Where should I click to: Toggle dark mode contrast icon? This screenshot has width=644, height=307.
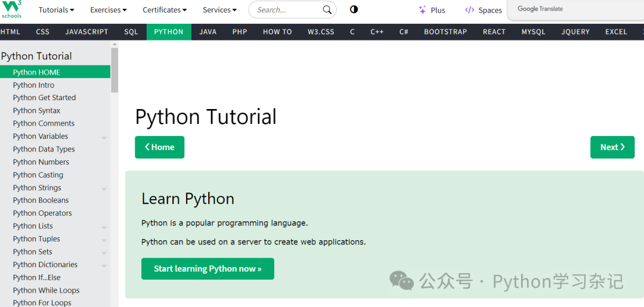(354, 10)
